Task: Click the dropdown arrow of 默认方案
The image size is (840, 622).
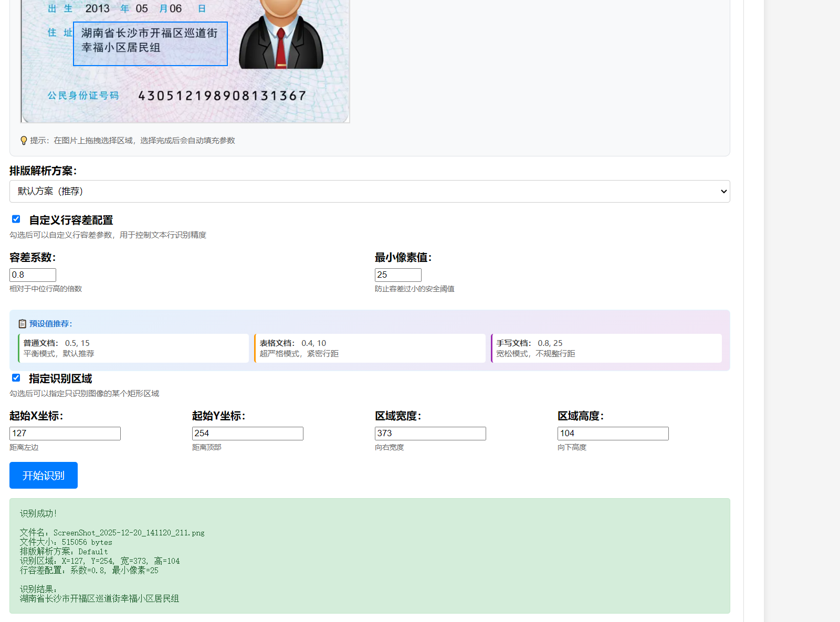Action: [723, 192]
